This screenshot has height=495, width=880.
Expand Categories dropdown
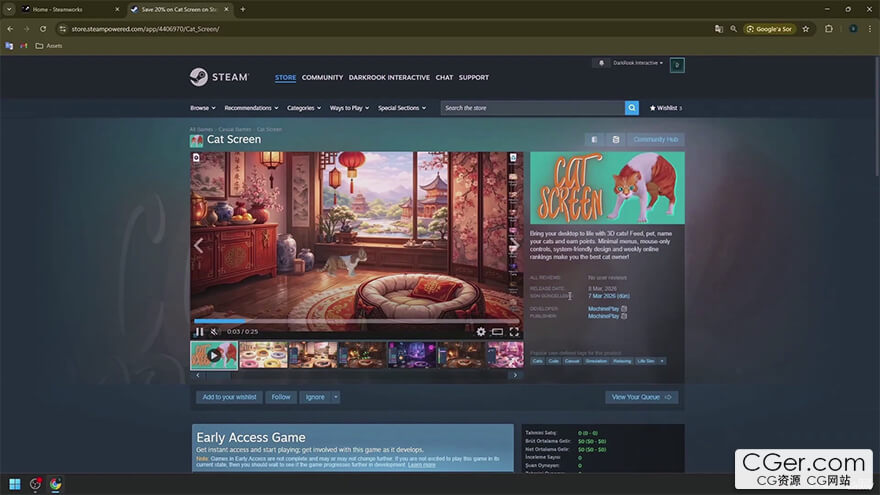pos(304,108)
